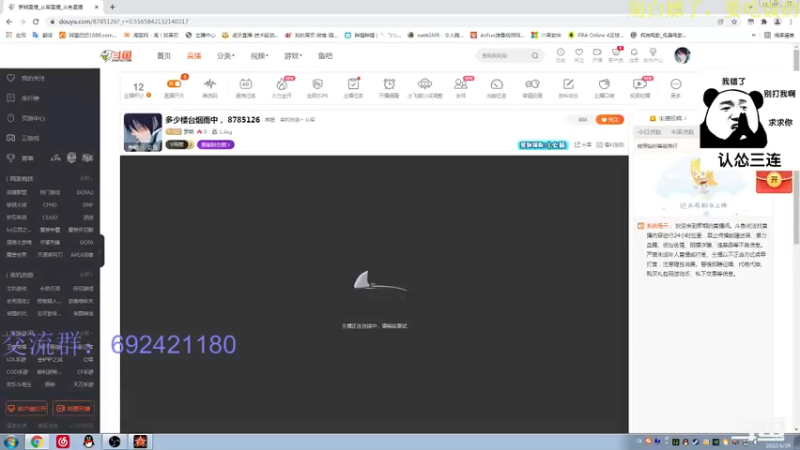Viewport: 800px width, 450px height.
Task: Click the search magnifier icon
Action: (x=535, y=56)
